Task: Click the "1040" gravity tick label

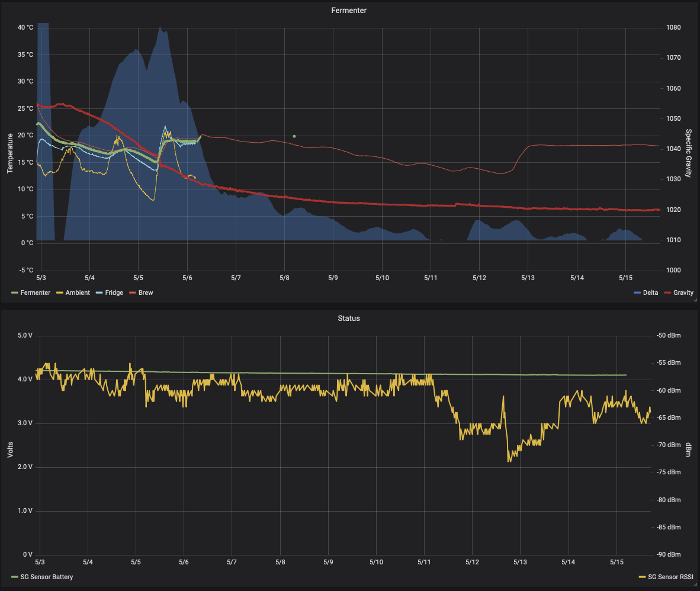Action: coord(674,149)
